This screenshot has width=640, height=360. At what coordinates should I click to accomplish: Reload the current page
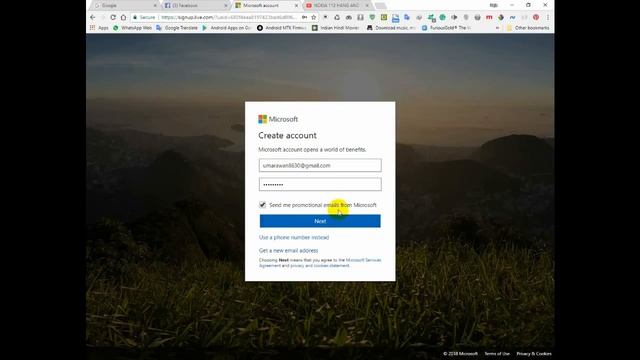(x=113, y=17)
